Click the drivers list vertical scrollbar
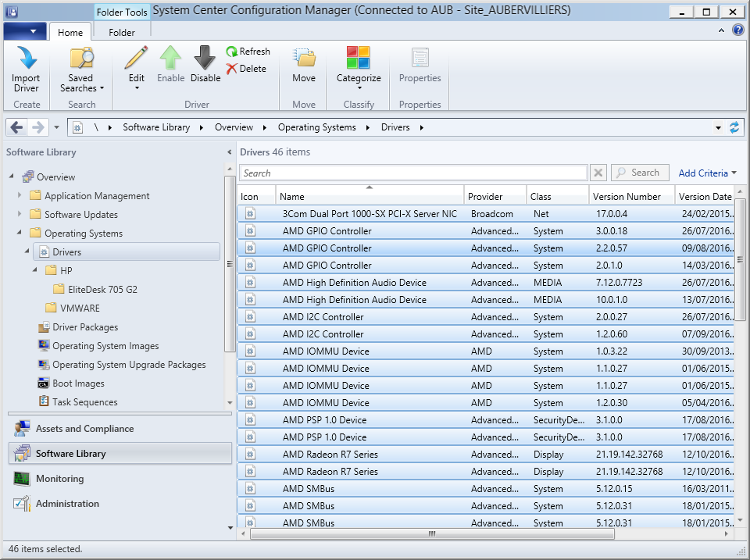 click(x=740, y=259)
